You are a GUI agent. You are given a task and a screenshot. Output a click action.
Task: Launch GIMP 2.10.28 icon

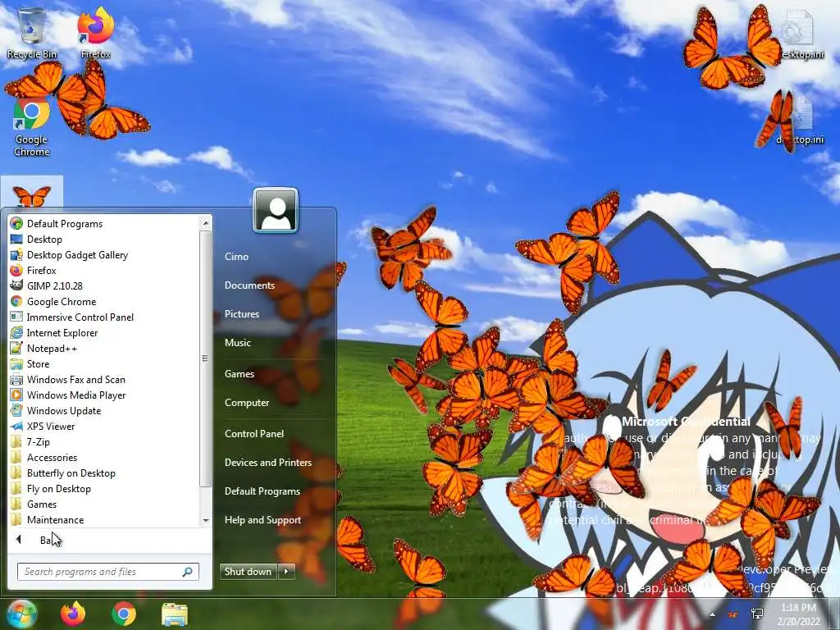pos(16,285)
